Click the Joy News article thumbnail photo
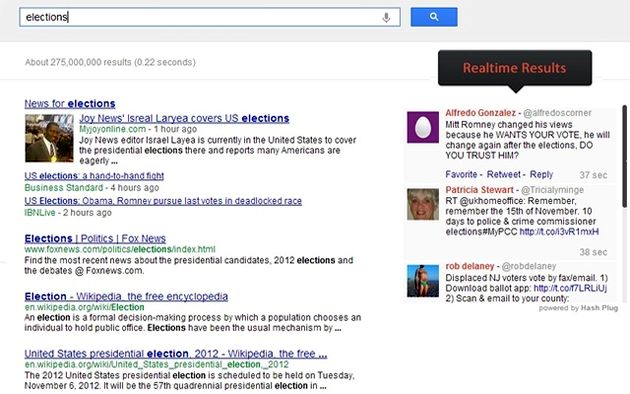The height and width of the screenshot is (394, 630). [x=49, y=138]
